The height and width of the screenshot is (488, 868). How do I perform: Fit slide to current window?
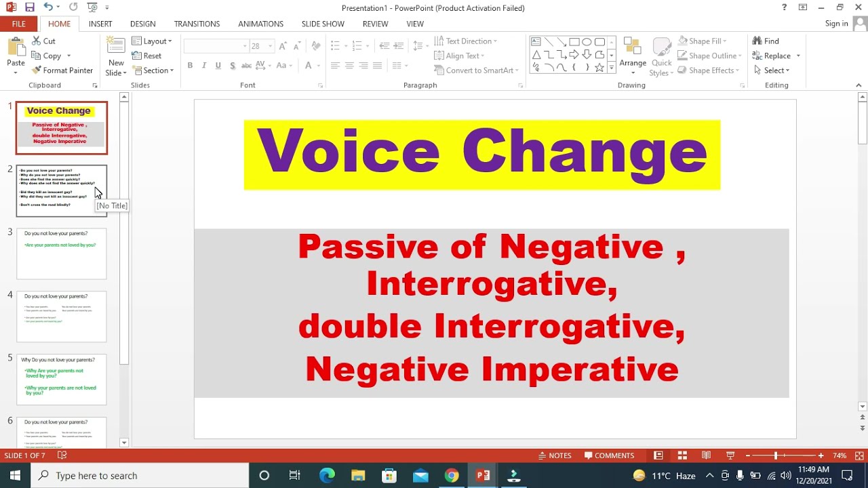click(x=859, y=455)
